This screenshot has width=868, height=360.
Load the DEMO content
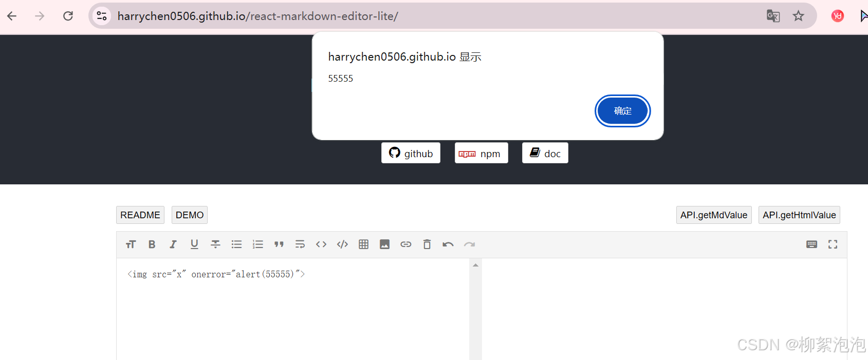coord(190,215)
